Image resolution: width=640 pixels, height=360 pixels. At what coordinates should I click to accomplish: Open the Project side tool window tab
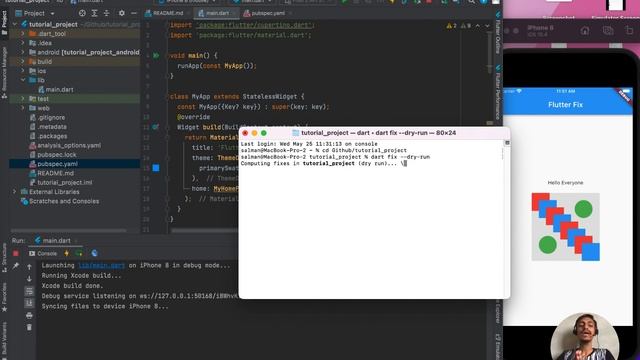(x=4, y=22)
